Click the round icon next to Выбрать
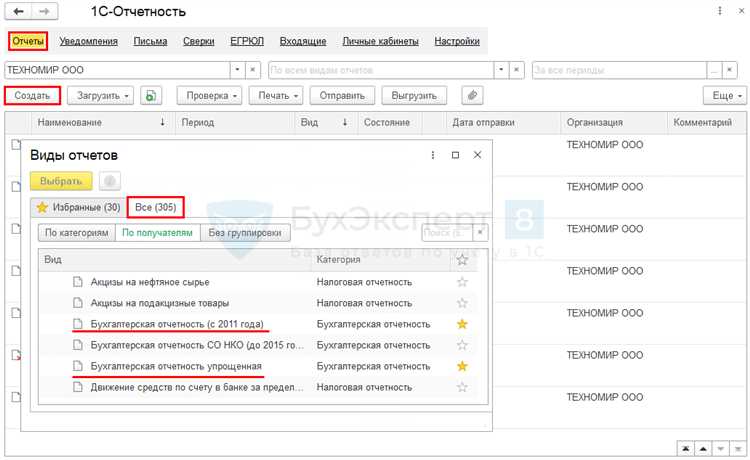This screenshot has height=460, width=750. click(x=110, y=181)
